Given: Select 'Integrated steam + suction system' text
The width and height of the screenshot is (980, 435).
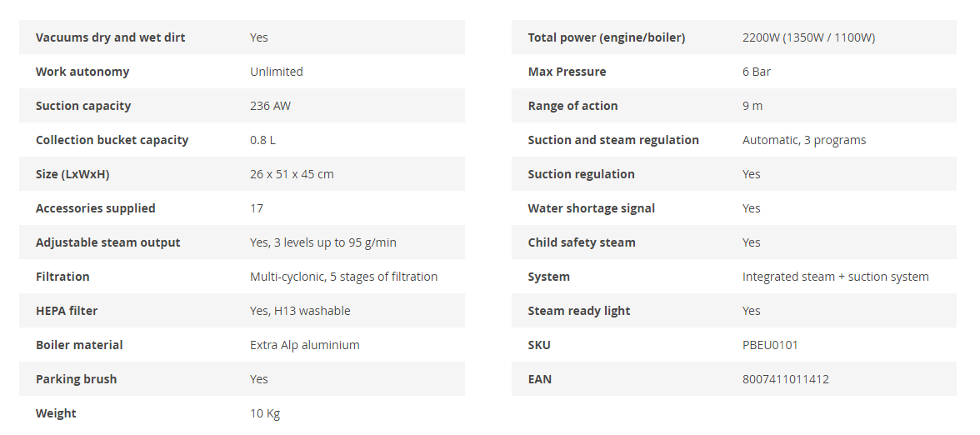Looking at the screenshot, I should point(835,277).
